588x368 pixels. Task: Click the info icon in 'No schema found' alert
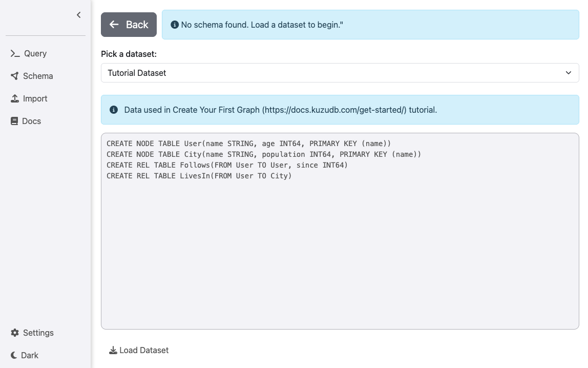(x=175, y=25)
